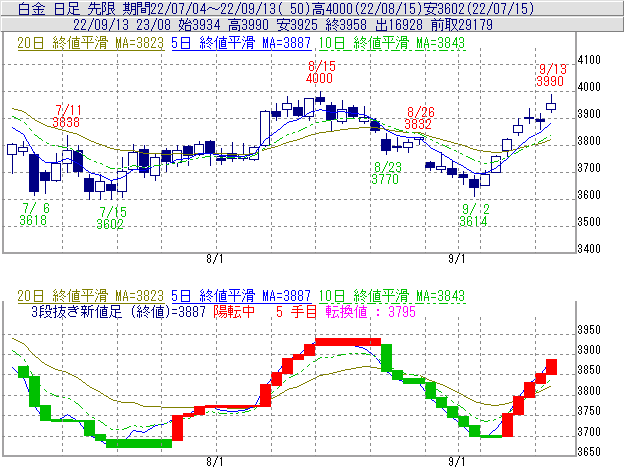Click the 8/15 peak candlestick
The width and height of the screenshot is (624, 475).
click(x=320, y=99)
